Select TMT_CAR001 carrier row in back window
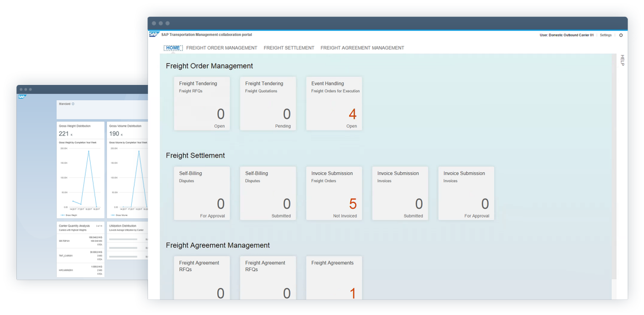This screenshot has height=315, width=644. 80,255
